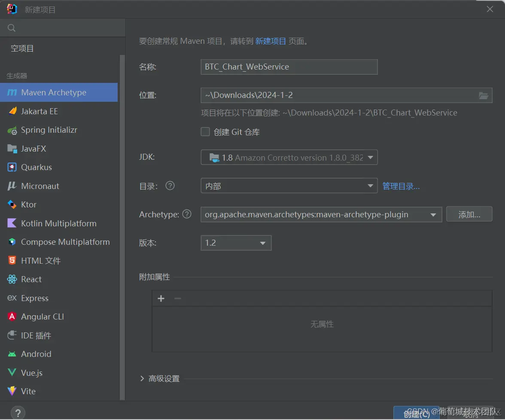Click the Spring Initializr leaf icon
The image size is (505, 420).
tap(12, 130)
